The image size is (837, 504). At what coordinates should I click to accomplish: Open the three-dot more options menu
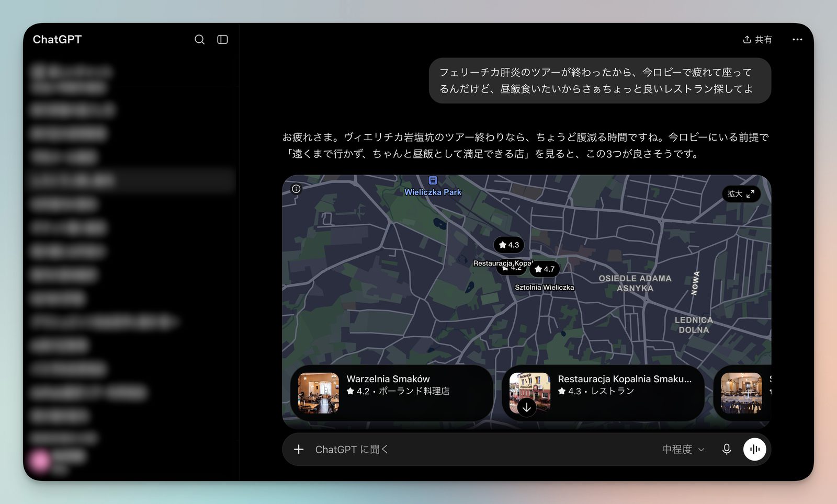[797, 40]
